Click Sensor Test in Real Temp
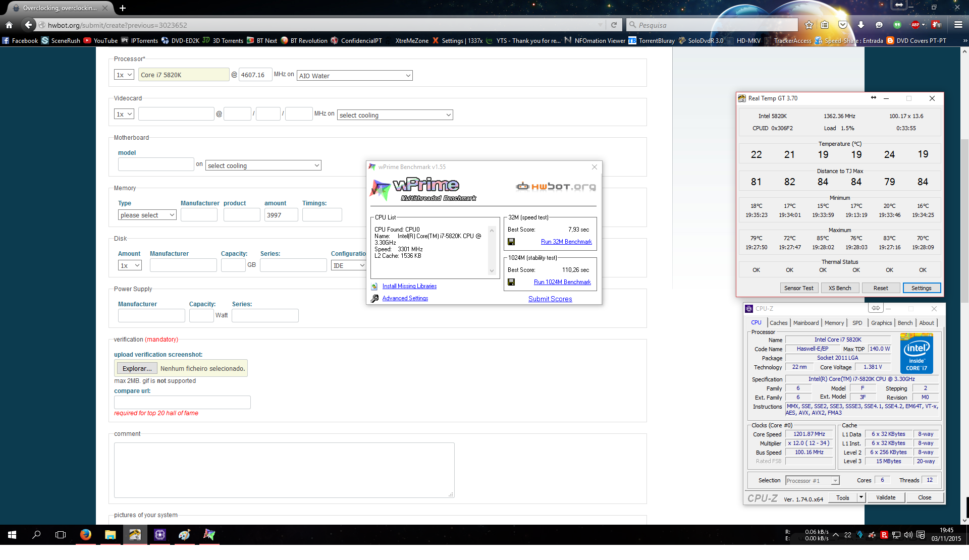969x560 pixels. (798, 288)
